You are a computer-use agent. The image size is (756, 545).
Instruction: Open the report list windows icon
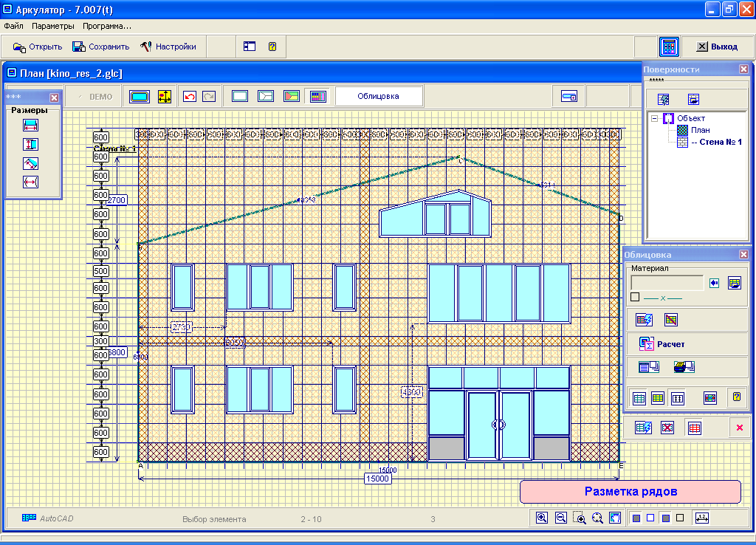pos(648,367)
